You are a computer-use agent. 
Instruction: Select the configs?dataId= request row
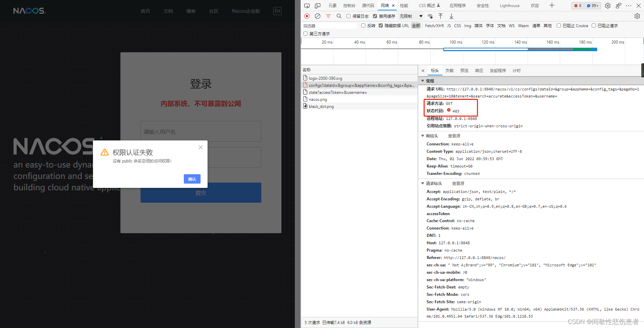click(359, 85)
